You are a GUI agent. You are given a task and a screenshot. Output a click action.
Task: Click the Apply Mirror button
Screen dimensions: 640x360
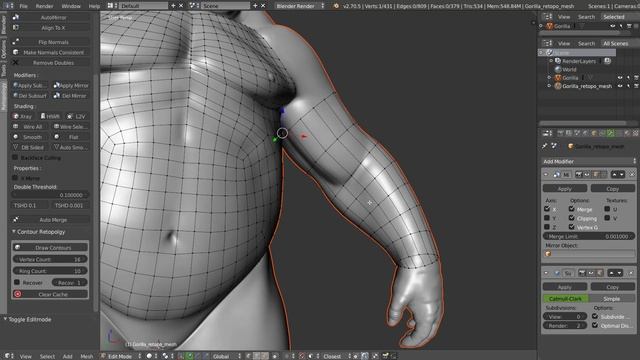71,85
